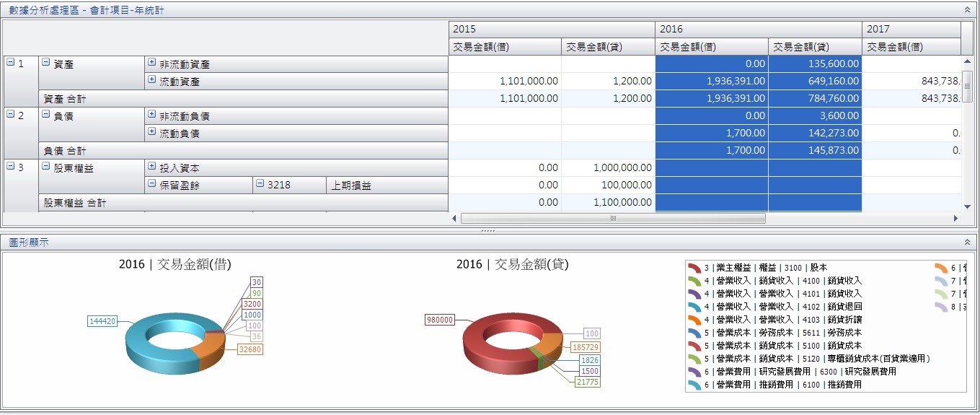
Task: Select the 2017 year column header
Action: pos(911,30)
